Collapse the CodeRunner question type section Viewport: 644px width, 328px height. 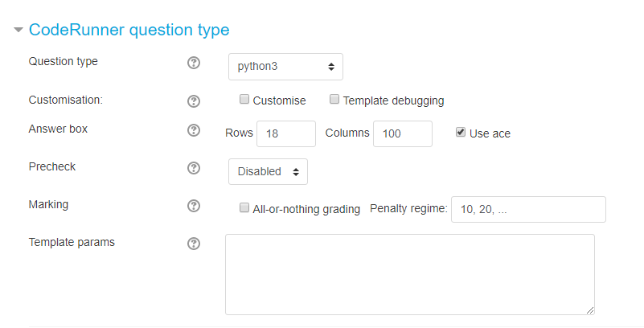click(18, 30)
